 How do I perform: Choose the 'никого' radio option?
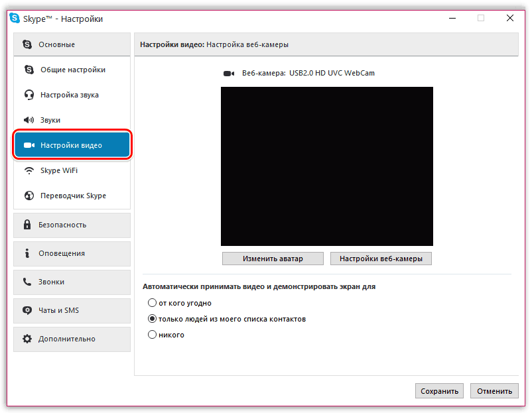152,335
